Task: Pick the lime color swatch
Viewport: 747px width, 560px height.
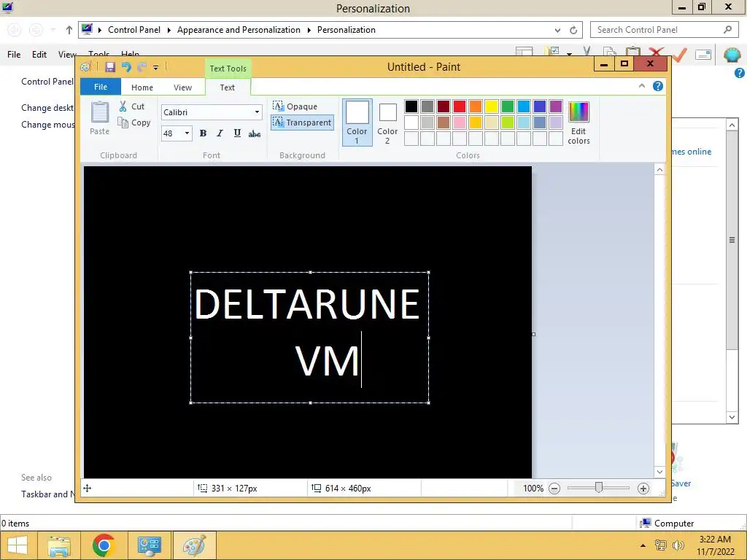Action: [x=508, y=122]
